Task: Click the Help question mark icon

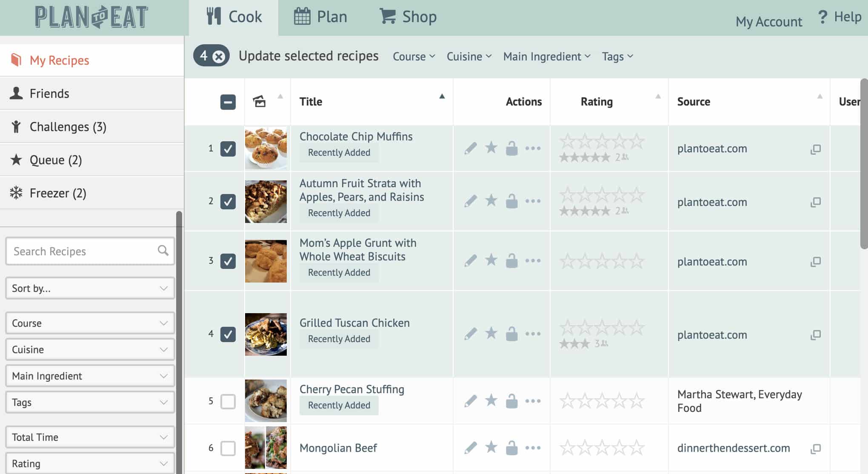Action: (x=822, y=17)
